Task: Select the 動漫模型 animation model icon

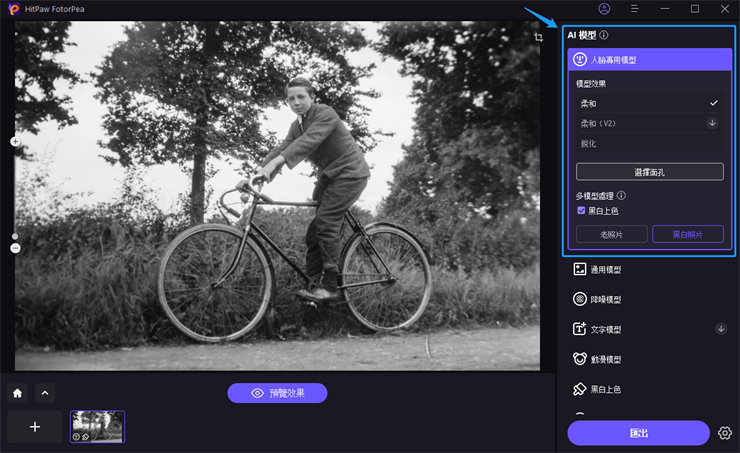Action: coord(579,359)
